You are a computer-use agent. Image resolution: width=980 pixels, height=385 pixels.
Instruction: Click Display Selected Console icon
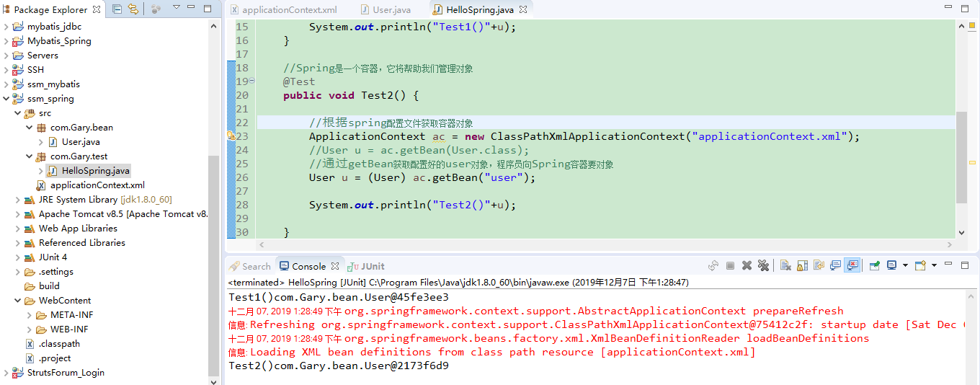pos(891,266)
